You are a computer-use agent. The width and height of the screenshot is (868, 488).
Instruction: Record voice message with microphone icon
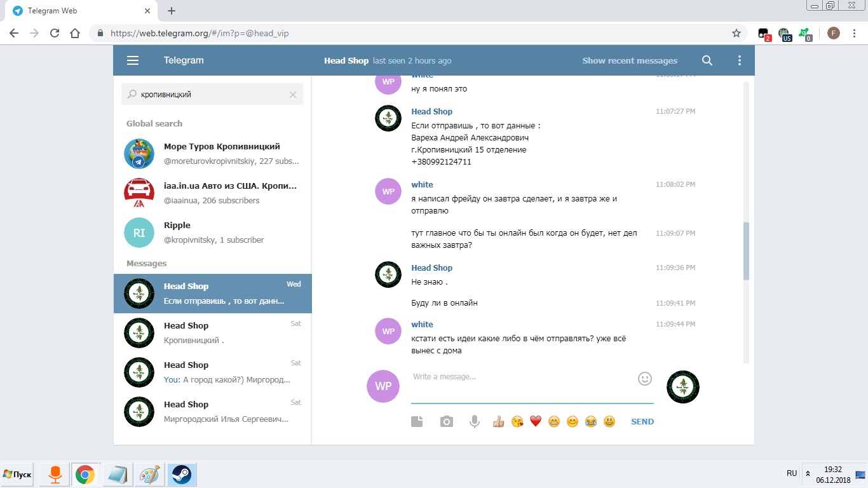[x=474, y=421]
